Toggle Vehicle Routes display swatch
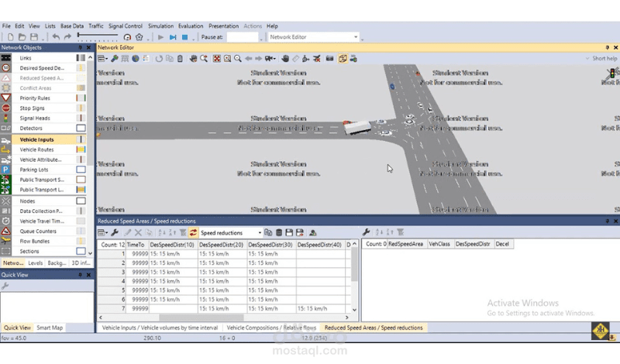This screenshot has height=364, width=620. (x=81, y=149)
